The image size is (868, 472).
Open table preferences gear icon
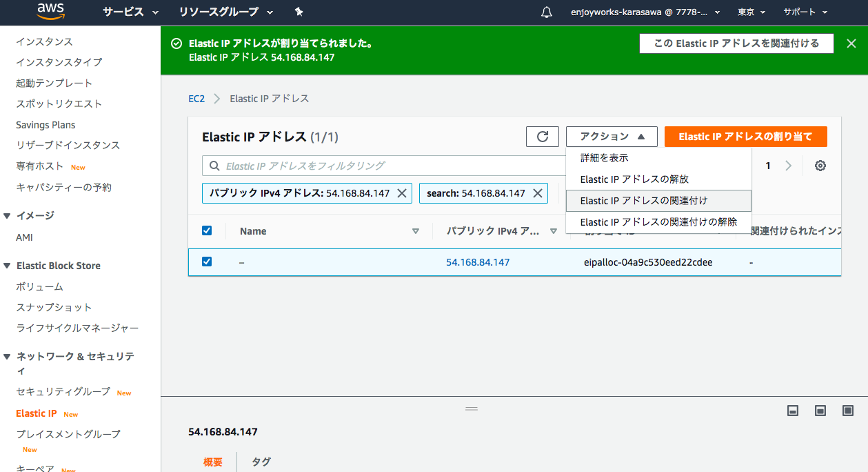(820, 166)
